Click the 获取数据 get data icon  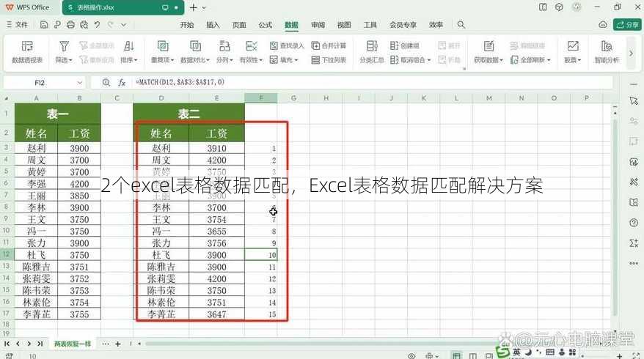[489, 46]
